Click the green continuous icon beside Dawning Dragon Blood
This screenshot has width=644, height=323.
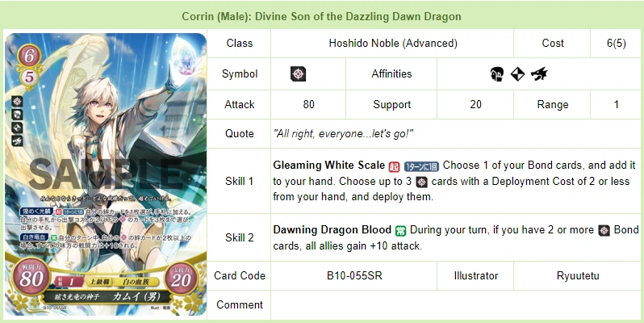tap(400, 230)
